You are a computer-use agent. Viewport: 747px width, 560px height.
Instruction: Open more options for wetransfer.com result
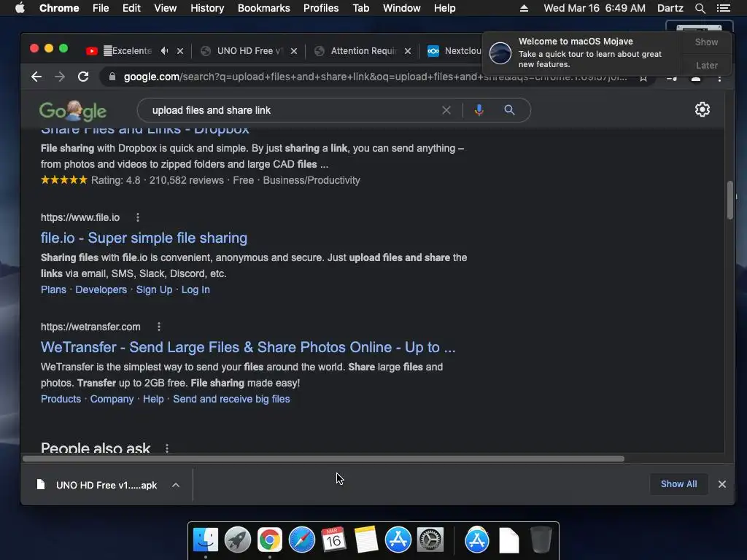click(x=158, y=327)
